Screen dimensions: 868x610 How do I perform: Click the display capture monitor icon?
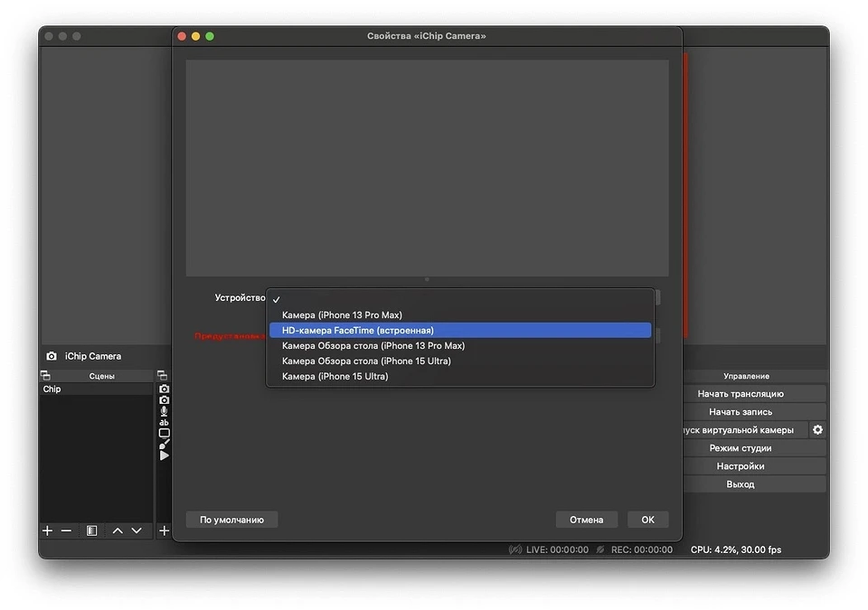(164, 433)
